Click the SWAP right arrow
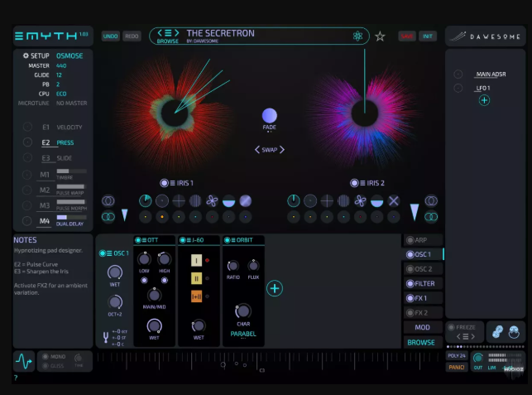 pos(282,149)
